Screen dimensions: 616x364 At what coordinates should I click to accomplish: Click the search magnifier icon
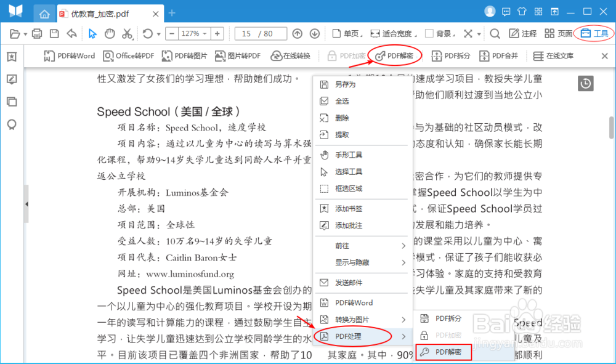[495, 34]
